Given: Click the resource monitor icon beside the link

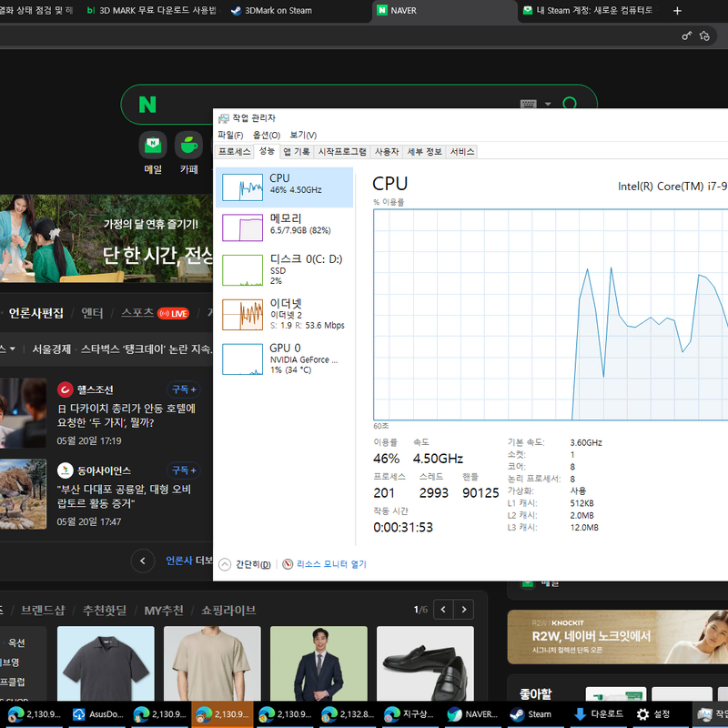Looking at the screenshot, I should [288, 564].
